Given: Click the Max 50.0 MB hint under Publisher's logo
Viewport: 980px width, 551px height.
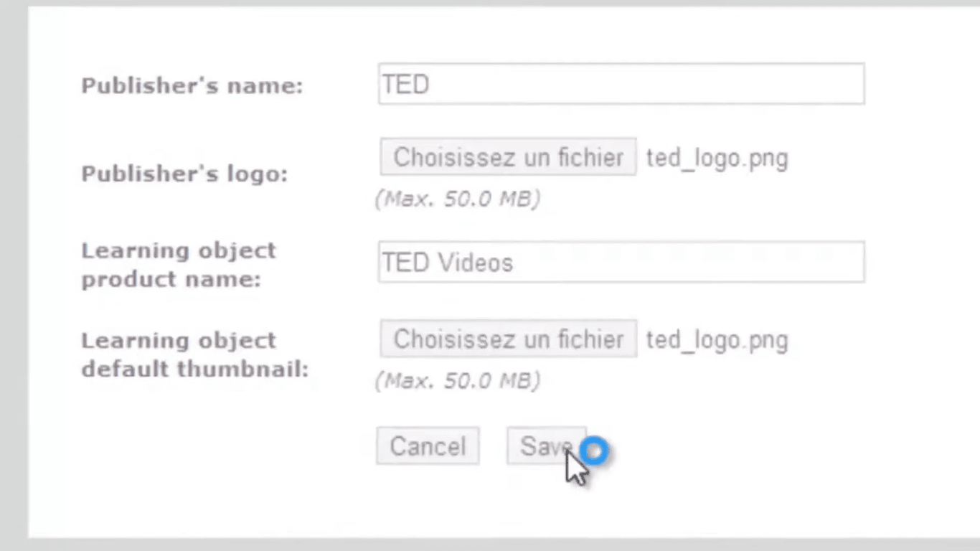Looking at the screenshot, I should (x=457, y=199).
